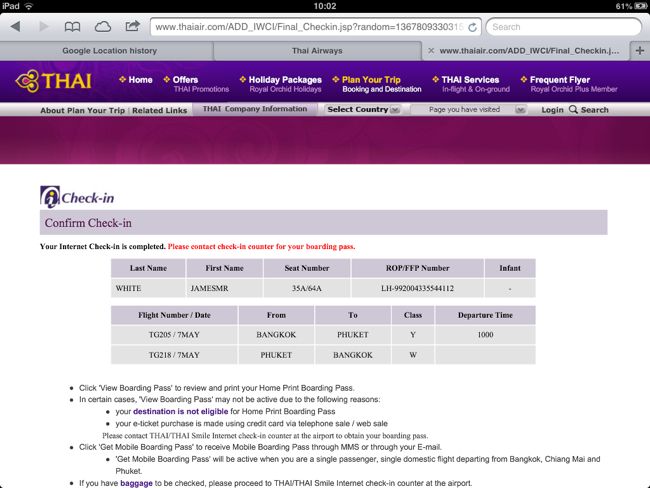
Task: Open the bookmarks book icon
Action: pos(73,27)
